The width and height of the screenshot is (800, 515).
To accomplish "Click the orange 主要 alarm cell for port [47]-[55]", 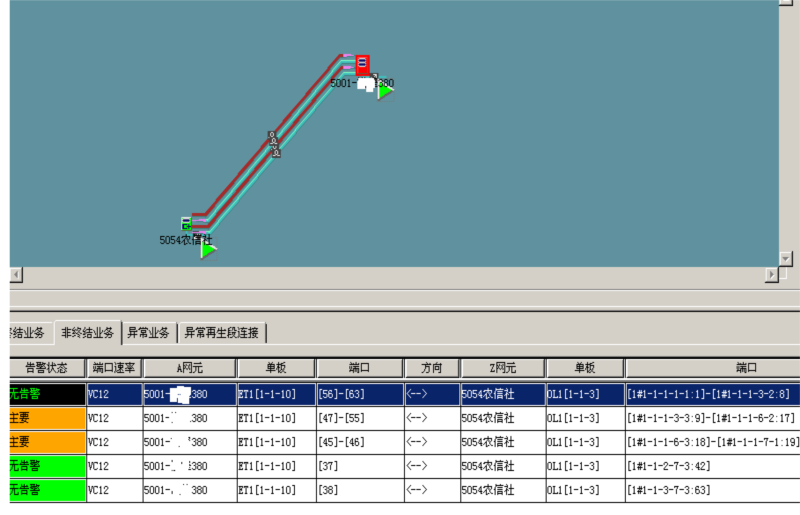I will (x=45, y=418).
